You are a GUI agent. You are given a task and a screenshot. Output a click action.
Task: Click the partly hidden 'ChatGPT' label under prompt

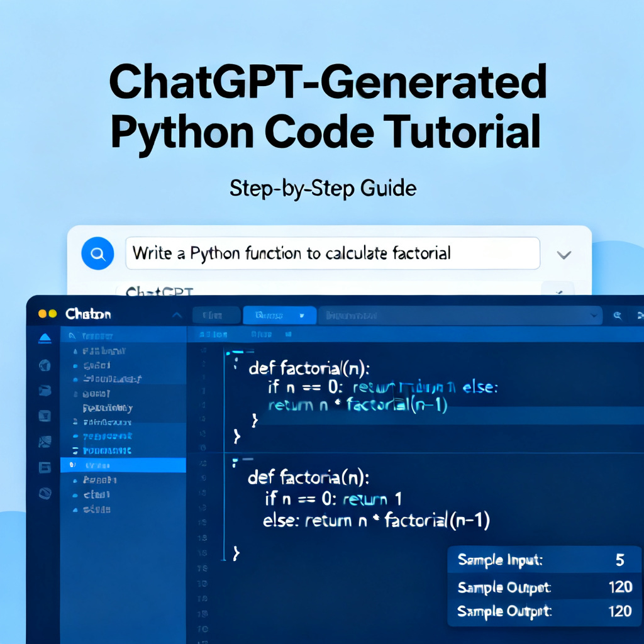tap(159, 291)
